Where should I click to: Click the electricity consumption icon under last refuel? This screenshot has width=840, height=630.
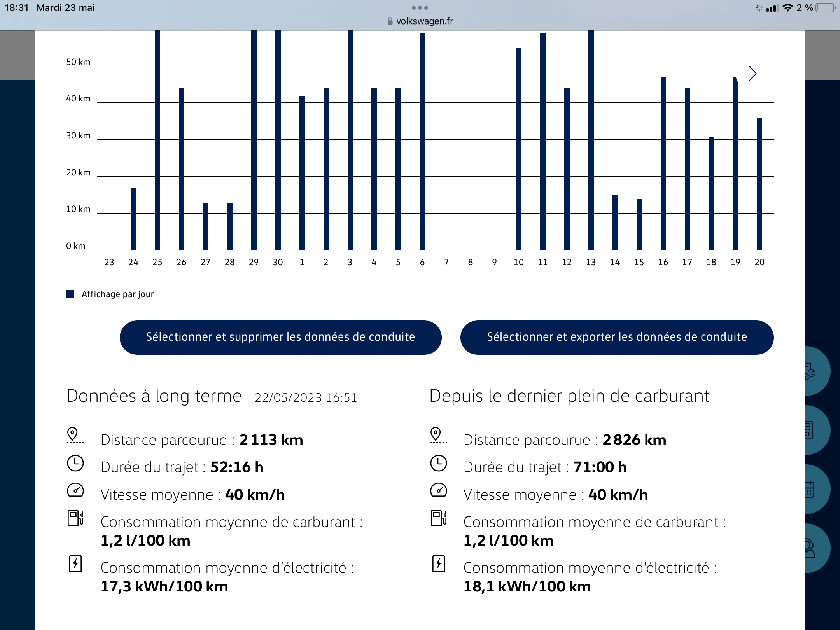(439, 563)
